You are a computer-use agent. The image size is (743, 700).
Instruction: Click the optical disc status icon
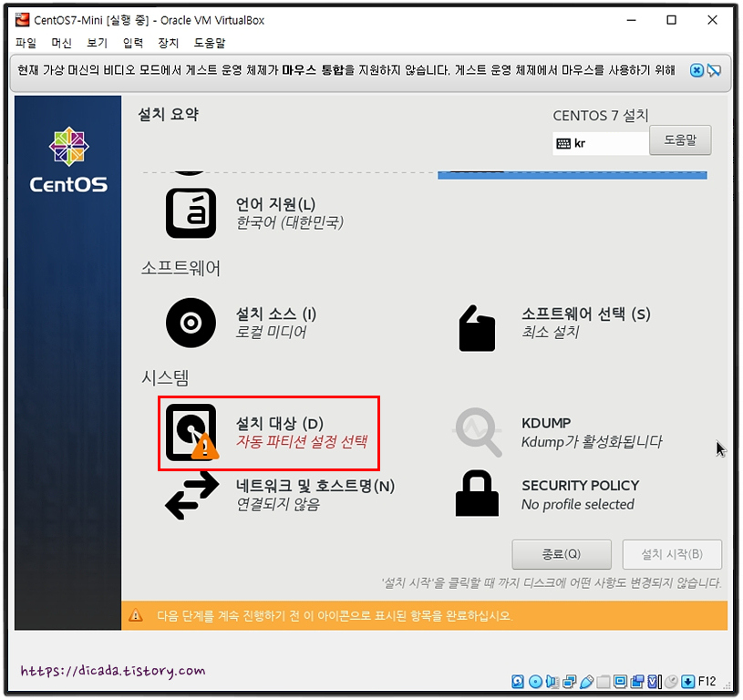[535, 682]
